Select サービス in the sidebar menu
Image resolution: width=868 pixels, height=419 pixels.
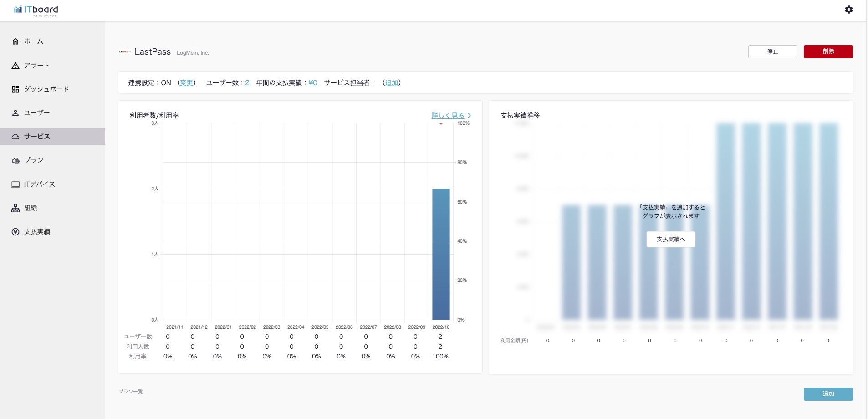tap(37, 137)
